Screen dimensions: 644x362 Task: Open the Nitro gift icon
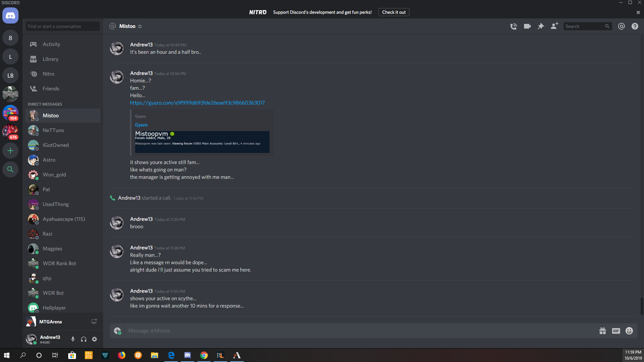pos(603,331)
